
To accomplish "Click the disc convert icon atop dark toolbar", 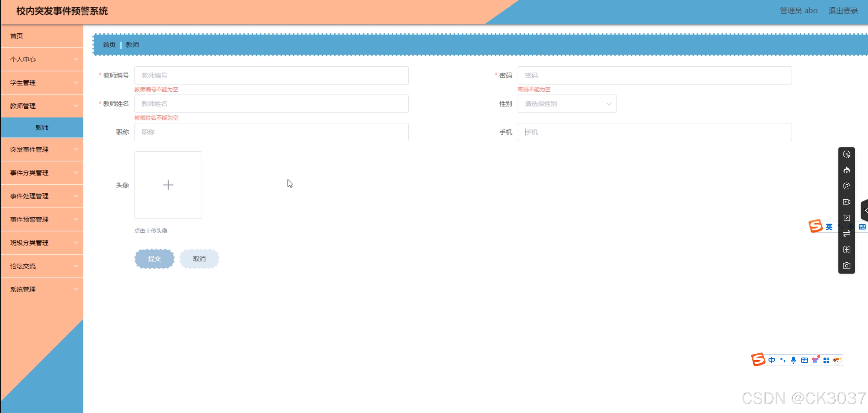I will coord(846,154).
